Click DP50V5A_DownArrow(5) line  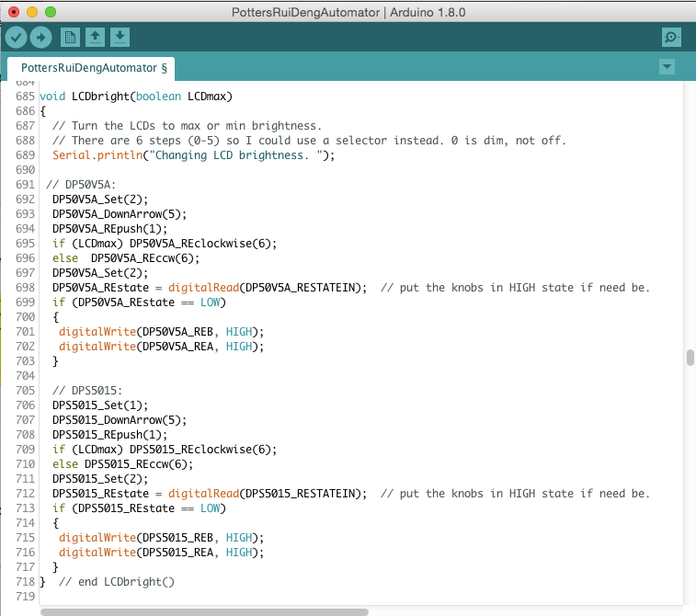(x=120, y=214)
